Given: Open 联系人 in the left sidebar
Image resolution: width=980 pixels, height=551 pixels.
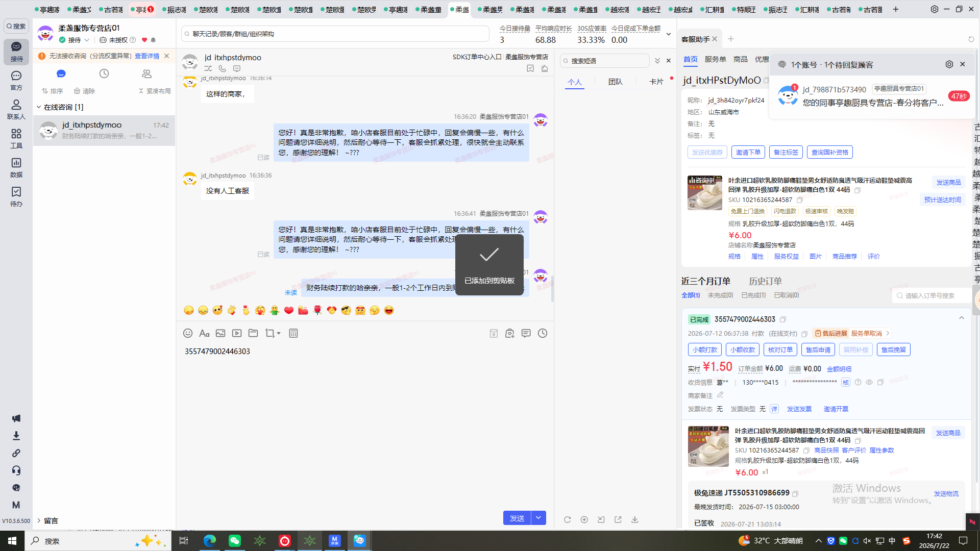Looking at the screenshot, I should pos(16,109).
